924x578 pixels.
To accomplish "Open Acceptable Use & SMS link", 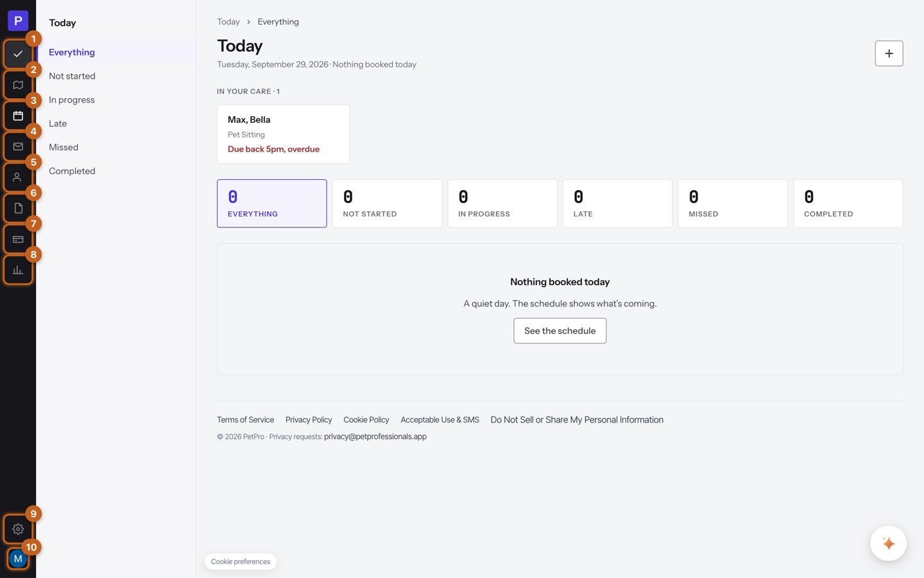I will (440, 420).
